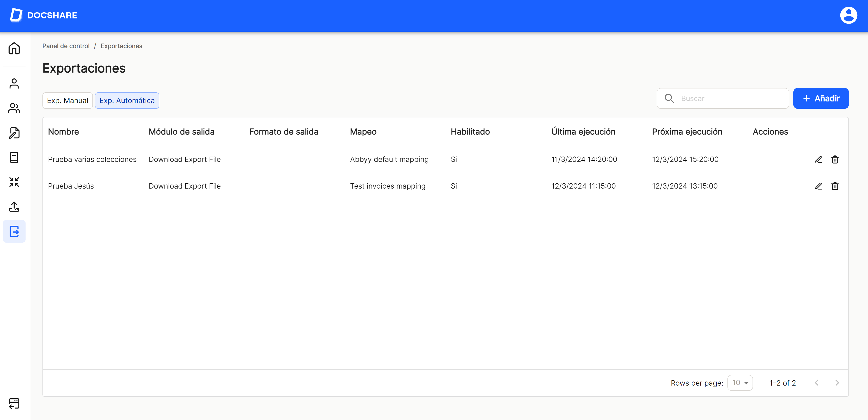The height and width of the screenshot is (420, 868).
Task: Delete the Prueba varias colecciones export
Action: [835, 159]
